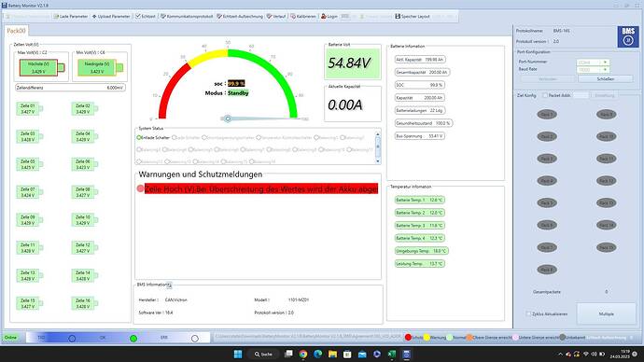644x362 pixels.
Task: Click the Höchste (V) battery icon
Action: (x=42, y=68)
